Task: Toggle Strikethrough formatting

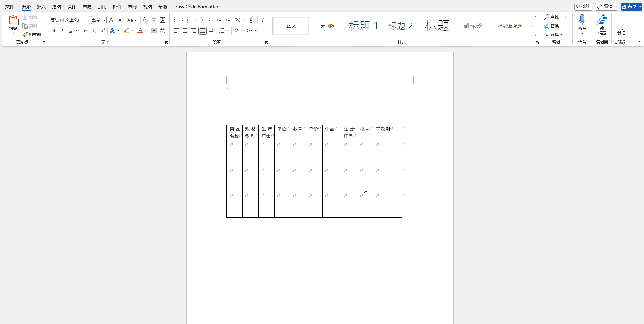Action: 85,31
